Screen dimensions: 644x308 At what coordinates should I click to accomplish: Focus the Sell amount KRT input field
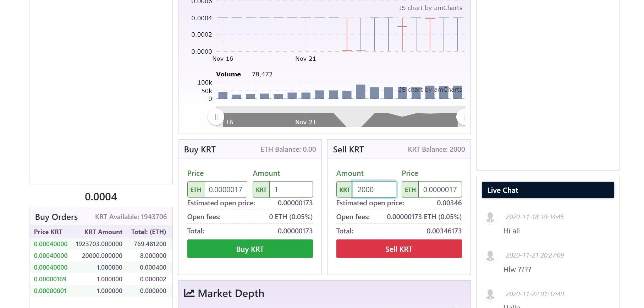tap(374, 189)
